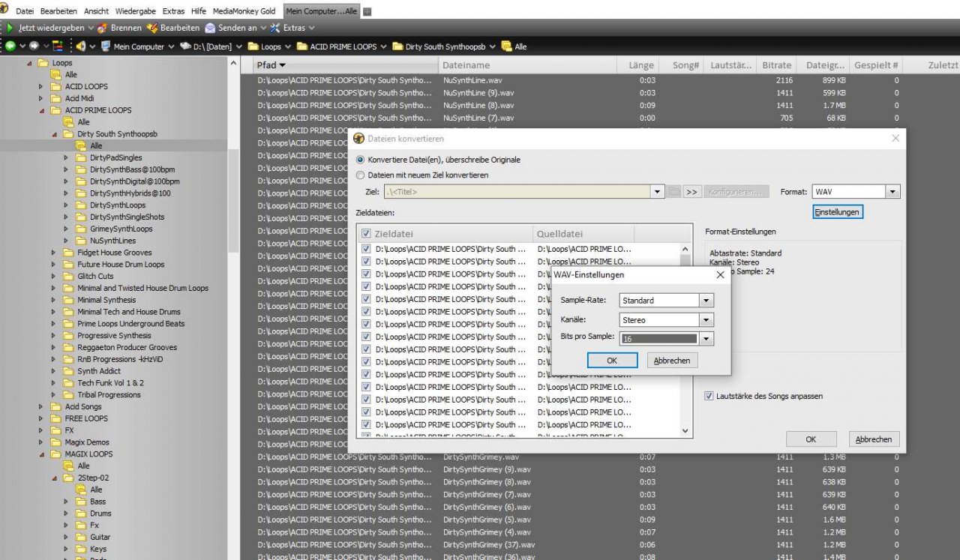Click the Extras tools toolbar icon
The width and height of the screenshot is (960, 560).
point(274,28)
